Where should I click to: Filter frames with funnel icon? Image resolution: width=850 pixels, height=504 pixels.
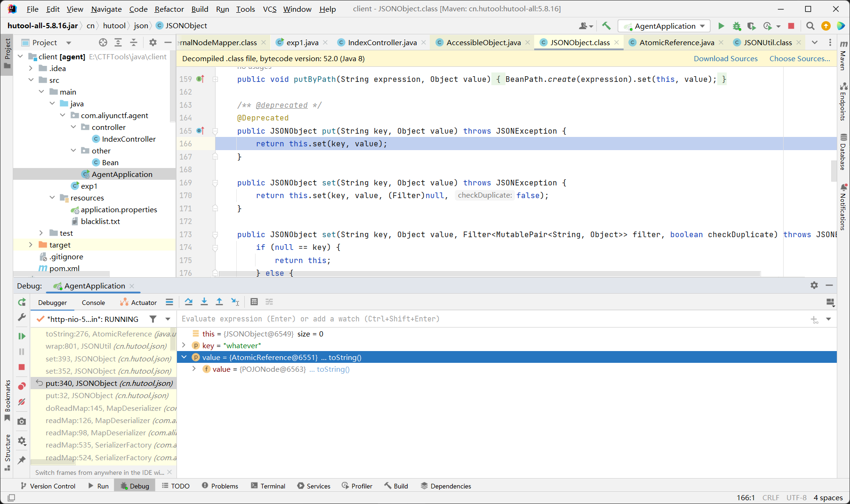point(153,319)
